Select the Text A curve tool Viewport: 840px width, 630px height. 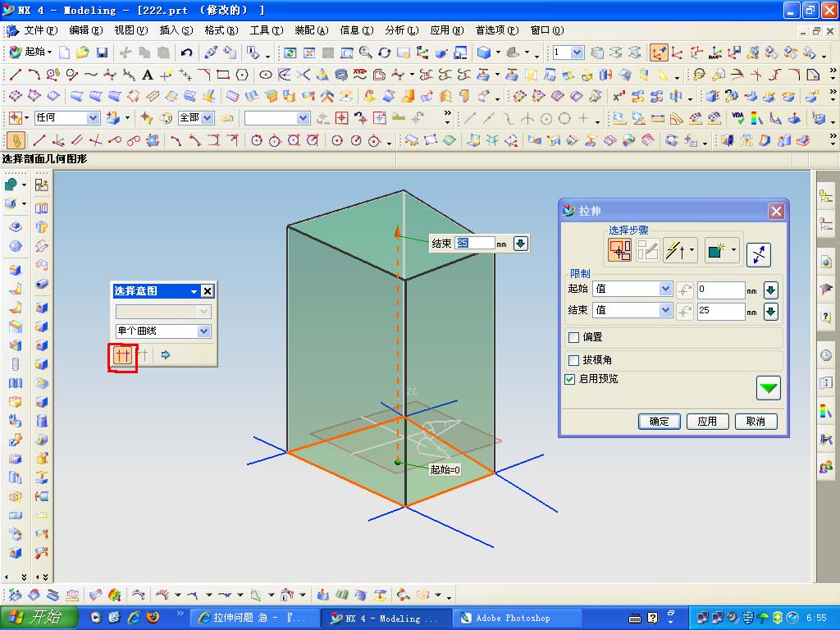tap(148, 75)
